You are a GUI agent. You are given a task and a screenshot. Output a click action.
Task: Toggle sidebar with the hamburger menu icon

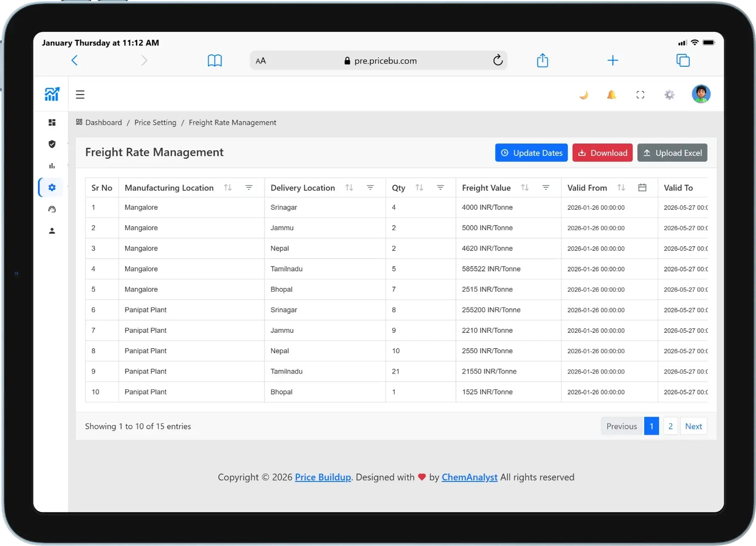point(80,95)
